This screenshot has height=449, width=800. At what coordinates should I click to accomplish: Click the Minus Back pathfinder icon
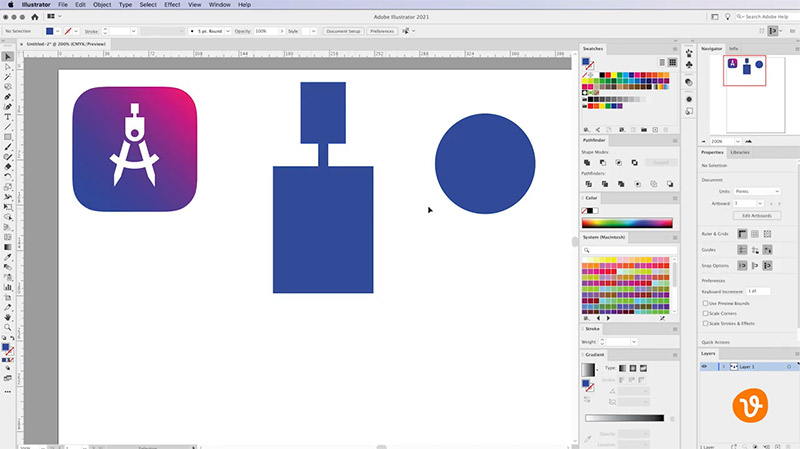(x=670, y=184)
